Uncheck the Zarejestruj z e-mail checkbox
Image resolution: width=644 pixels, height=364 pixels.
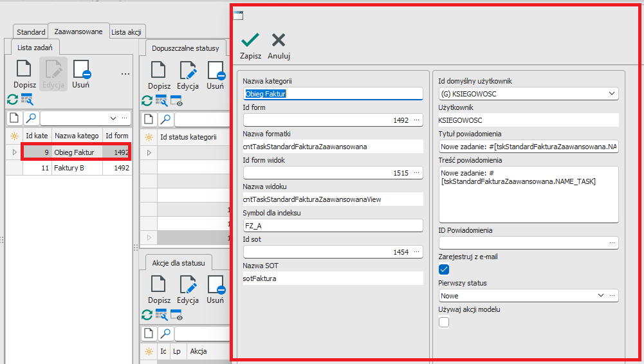[444, 269]
